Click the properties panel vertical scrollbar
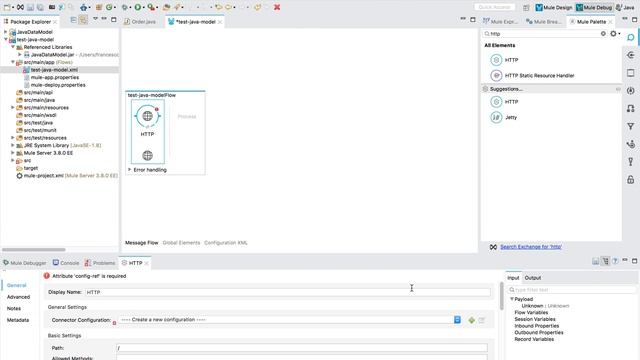This screenshot has height=360, width=640. click(x=501, y=296)
